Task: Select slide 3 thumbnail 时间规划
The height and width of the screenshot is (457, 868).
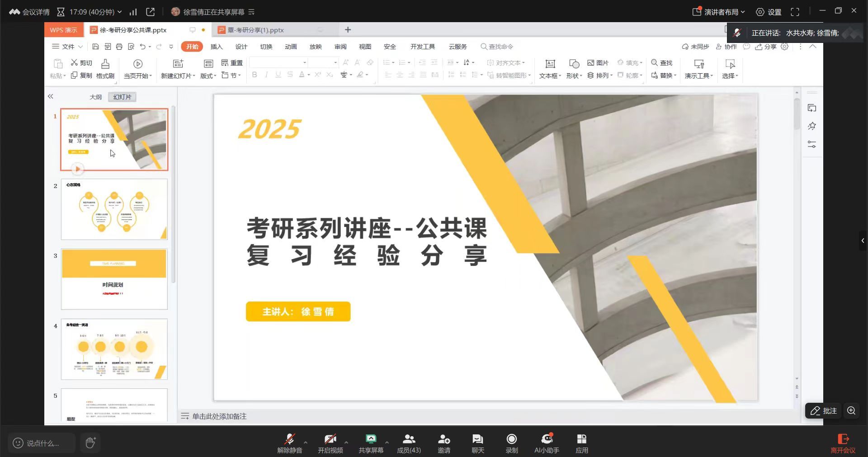Action: pyautogui.click(x=114, y=279)
